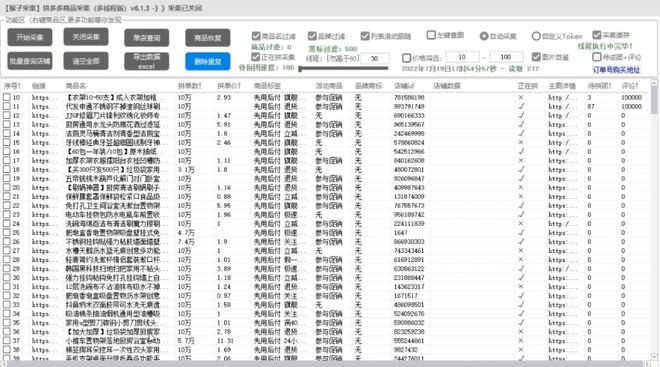Sort by the 序号 column header
Viewport: 660px width, 367px height.
click(12, 86)
